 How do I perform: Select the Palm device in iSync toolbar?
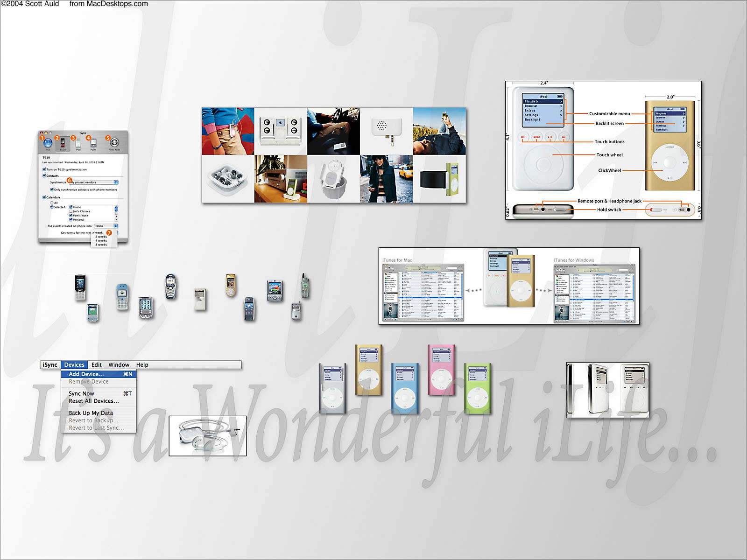coord(93,144)
